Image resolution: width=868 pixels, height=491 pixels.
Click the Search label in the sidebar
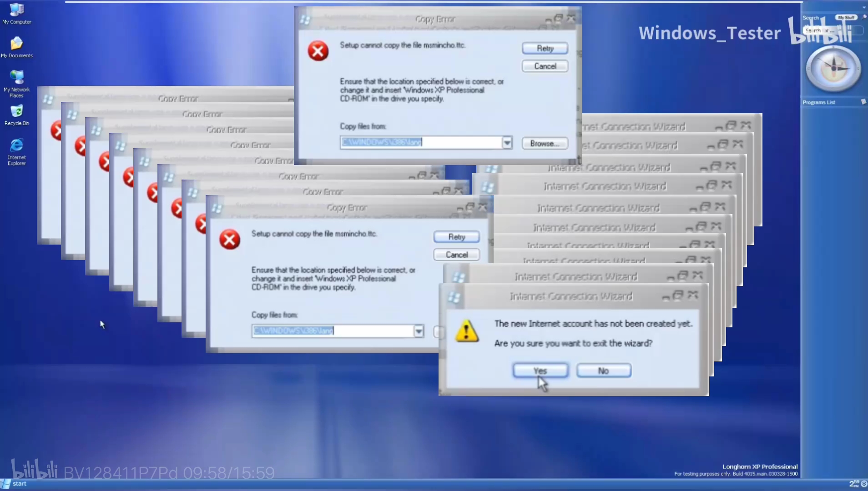click(811, 18)
